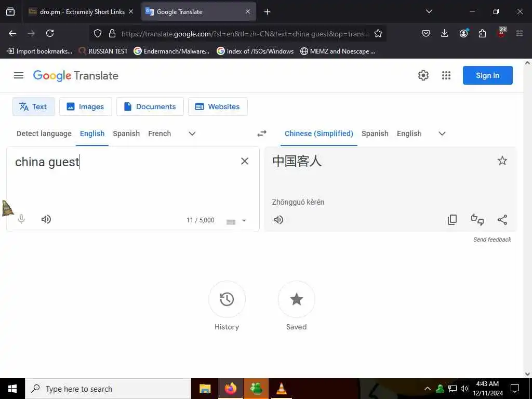Open the extensions puzzle menu
The height and width of the screenshot is (399, 532).
[x=482, y=33]
